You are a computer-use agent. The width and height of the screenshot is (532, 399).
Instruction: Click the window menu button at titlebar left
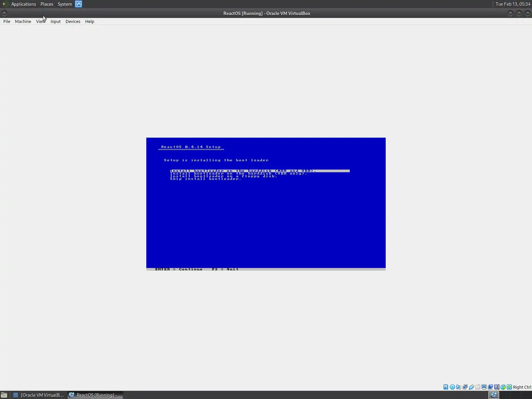pos(4,13)
